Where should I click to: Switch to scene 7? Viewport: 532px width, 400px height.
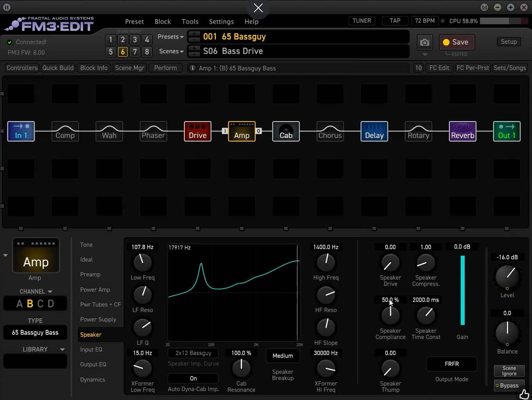[x=135, y=52]
